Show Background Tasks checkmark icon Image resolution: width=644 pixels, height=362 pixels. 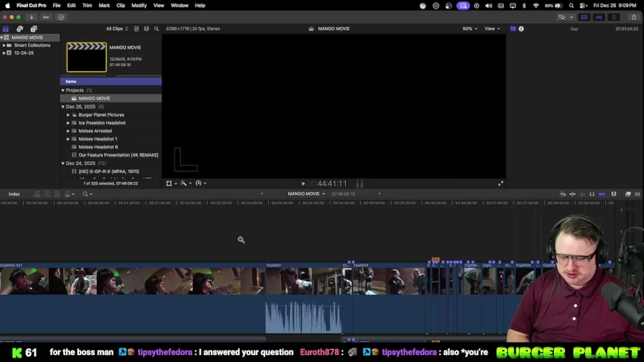(x=61, y=17)
